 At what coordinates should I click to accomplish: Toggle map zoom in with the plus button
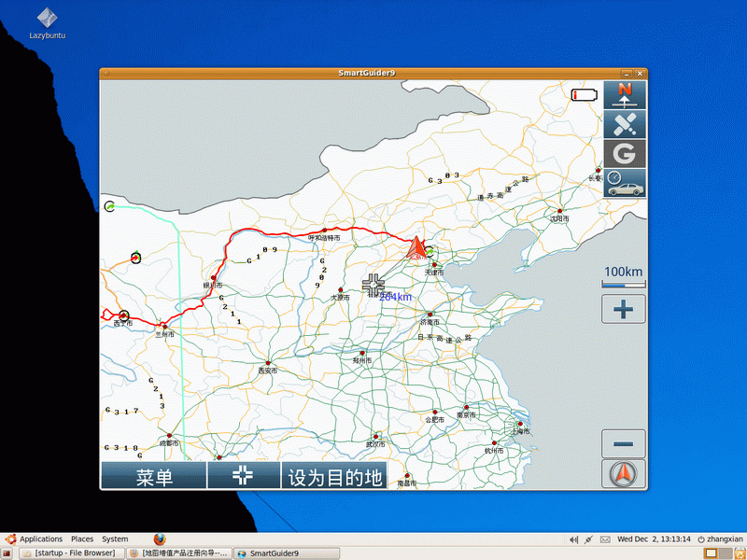coord(623,308)
